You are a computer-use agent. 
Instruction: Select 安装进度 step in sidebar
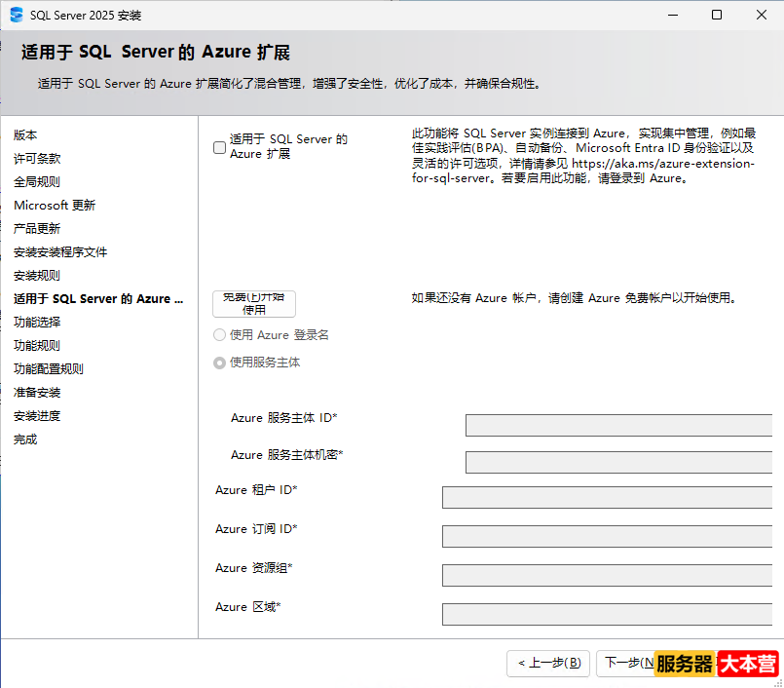coord(36,415)
